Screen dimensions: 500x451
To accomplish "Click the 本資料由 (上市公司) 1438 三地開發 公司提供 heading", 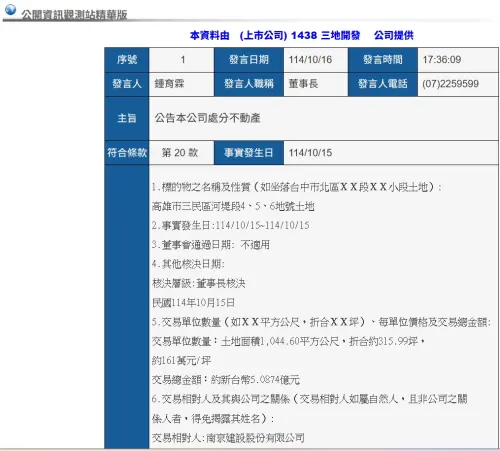I will pos(301,35).
